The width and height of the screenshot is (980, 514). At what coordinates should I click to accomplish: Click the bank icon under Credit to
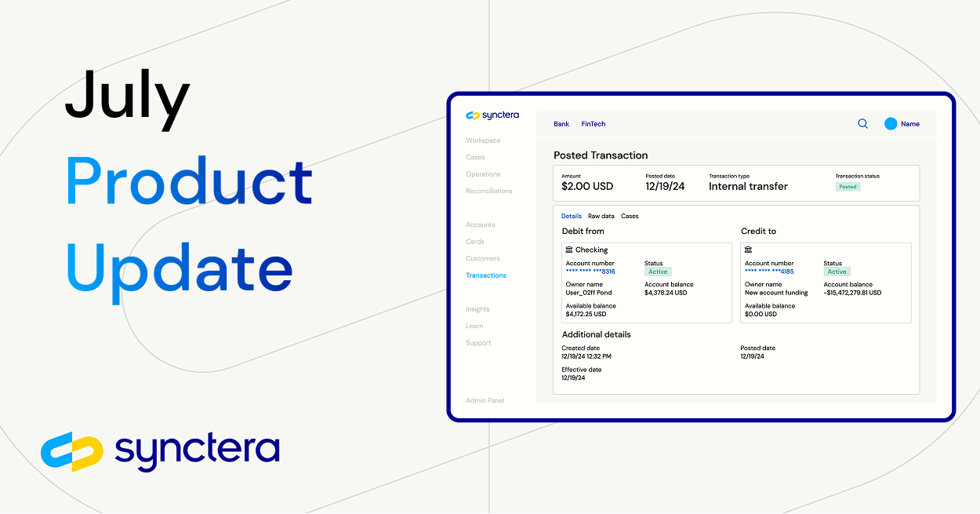tap(748, 250)
